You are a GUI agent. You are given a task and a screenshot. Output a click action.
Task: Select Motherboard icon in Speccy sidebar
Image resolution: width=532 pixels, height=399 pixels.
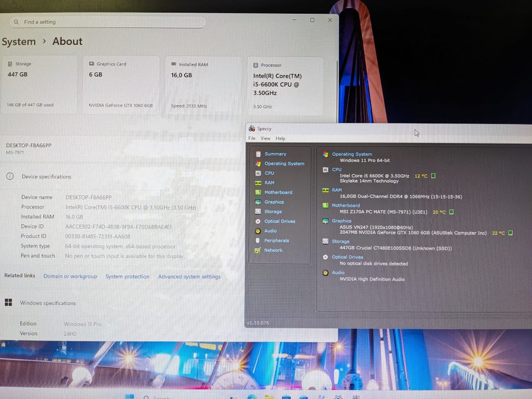click(258, 192)
